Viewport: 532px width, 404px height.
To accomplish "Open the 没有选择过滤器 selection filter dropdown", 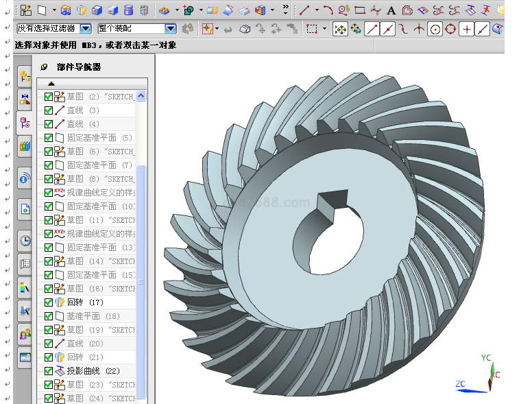I will click(86, 29).
